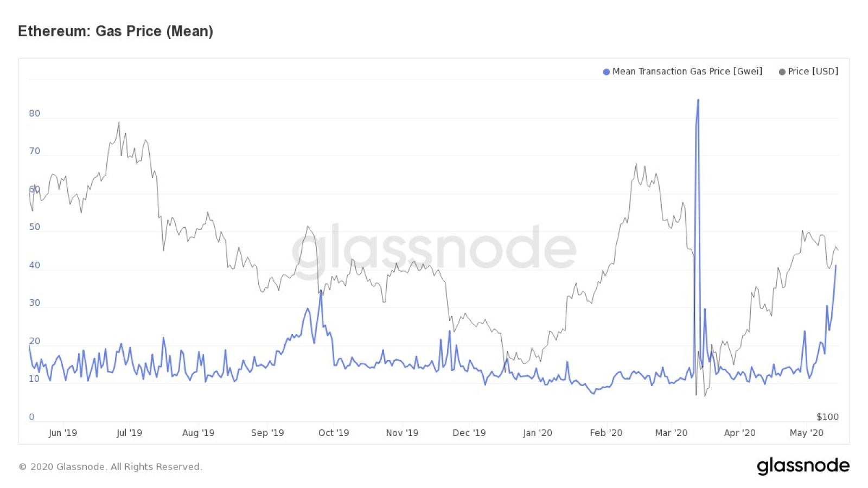Toggle Mean Transaction Gas Price legend entry

pos(682,72)
